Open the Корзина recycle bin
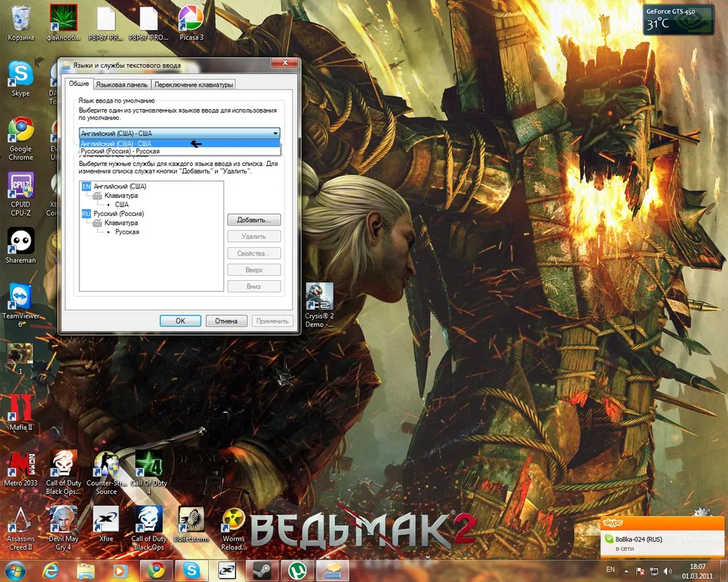The height and width of the screenshot is (582, 728). (x=20, y=19)
